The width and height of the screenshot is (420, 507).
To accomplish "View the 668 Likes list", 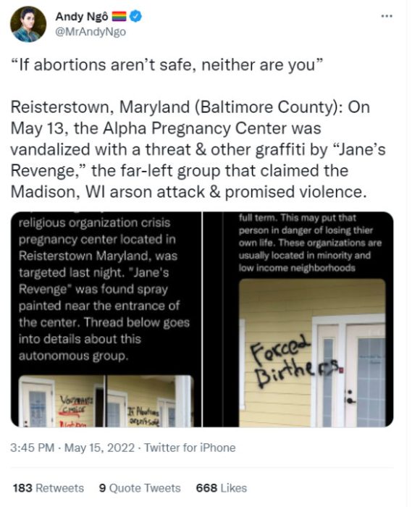I will [x=222, y=488].
